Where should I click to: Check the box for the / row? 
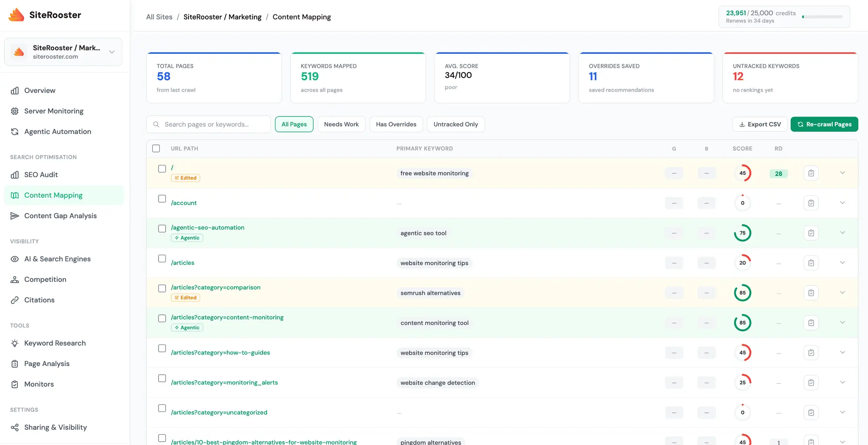tap(162, 169)
